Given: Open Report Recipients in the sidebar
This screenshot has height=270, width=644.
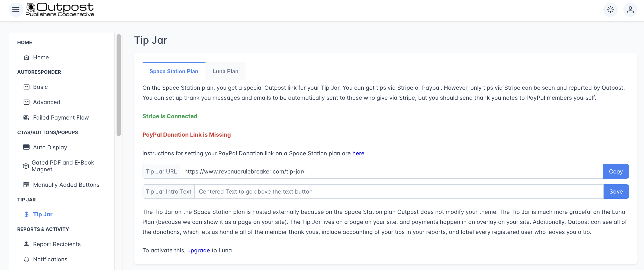Looking at the screenshot, I should [57, 244].
